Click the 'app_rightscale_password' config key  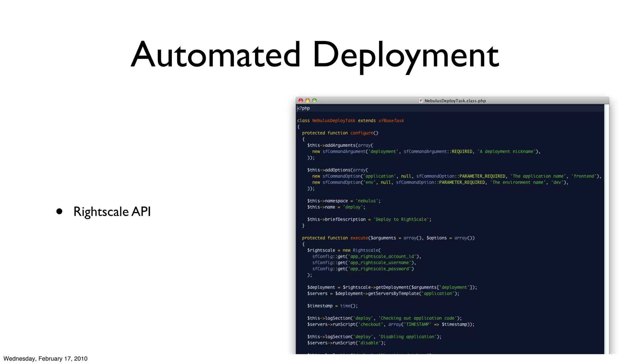[x=380, y=269]
